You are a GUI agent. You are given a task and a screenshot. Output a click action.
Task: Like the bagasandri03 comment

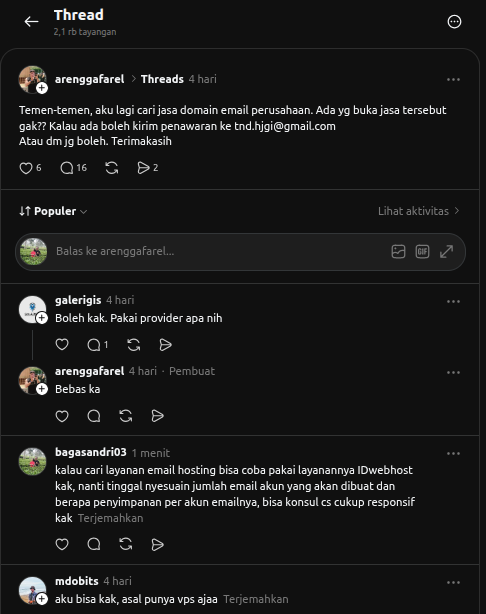62,544
